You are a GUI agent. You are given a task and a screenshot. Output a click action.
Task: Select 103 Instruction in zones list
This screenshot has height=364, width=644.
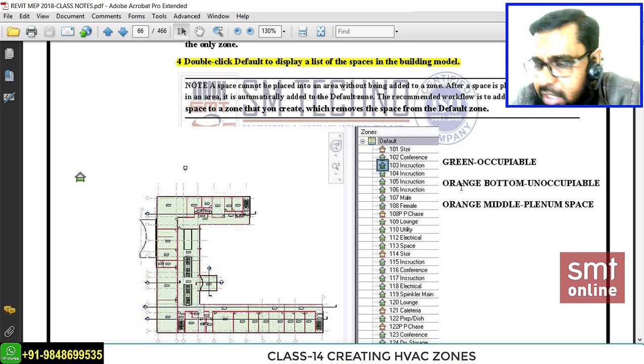[407, 165]
